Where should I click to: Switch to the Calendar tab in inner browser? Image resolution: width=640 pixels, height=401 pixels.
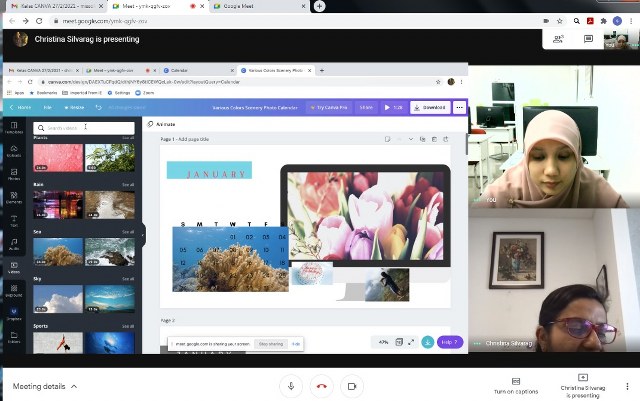198,70
